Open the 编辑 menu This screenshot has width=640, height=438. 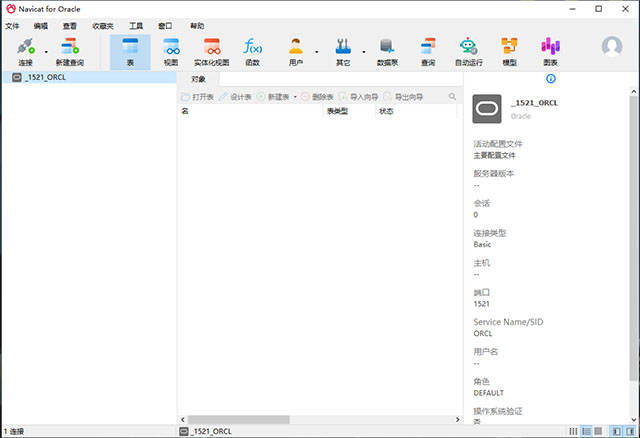(41, 26)
